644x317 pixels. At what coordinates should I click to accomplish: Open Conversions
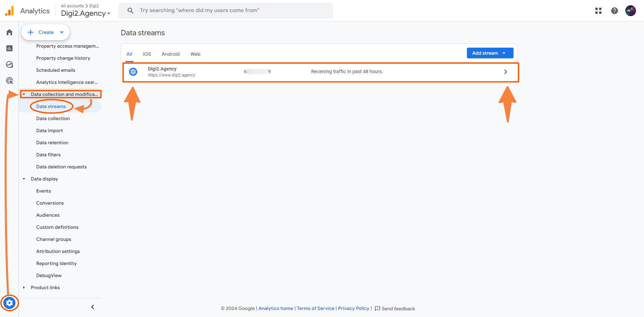click(50, 203)
